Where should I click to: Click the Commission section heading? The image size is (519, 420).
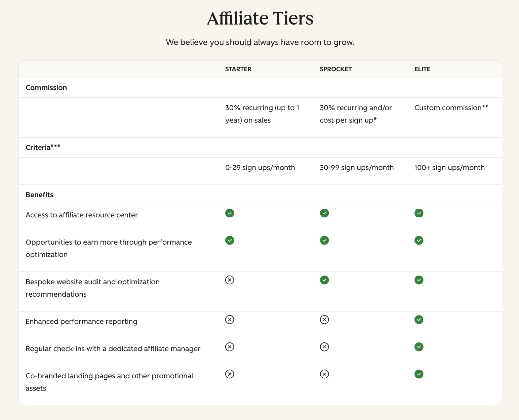[x=46, y=88]
